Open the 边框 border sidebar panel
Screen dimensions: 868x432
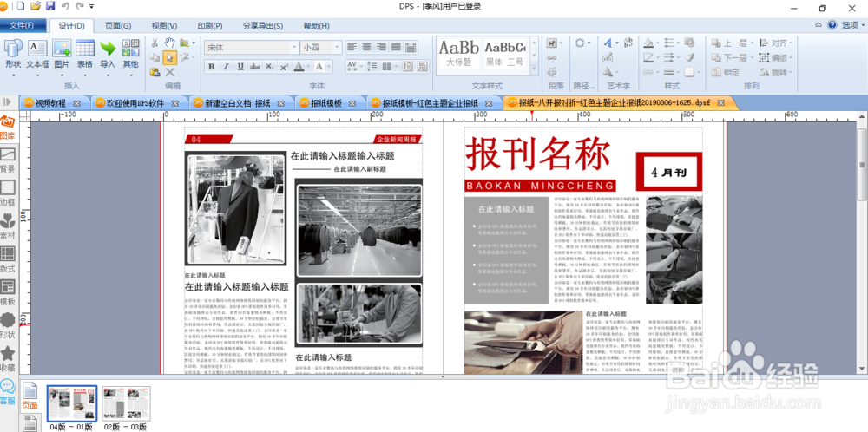7,193
